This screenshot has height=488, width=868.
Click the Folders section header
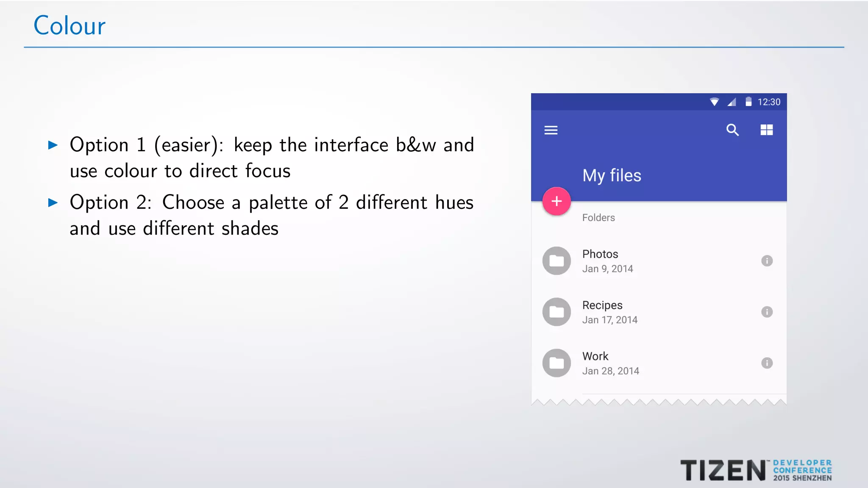coord(598,218)
